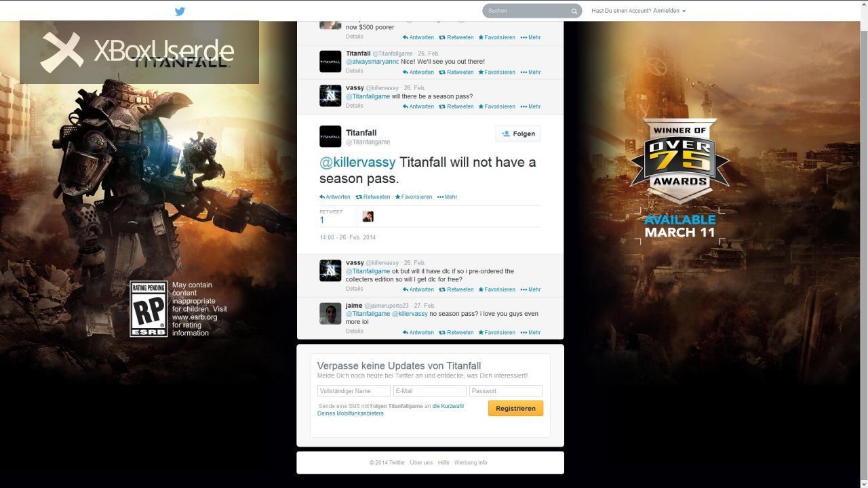This screenshot has width=868, height=488.
Task: Click Antworten on vassy's dlc question tweet
Action: coord(418,290)
